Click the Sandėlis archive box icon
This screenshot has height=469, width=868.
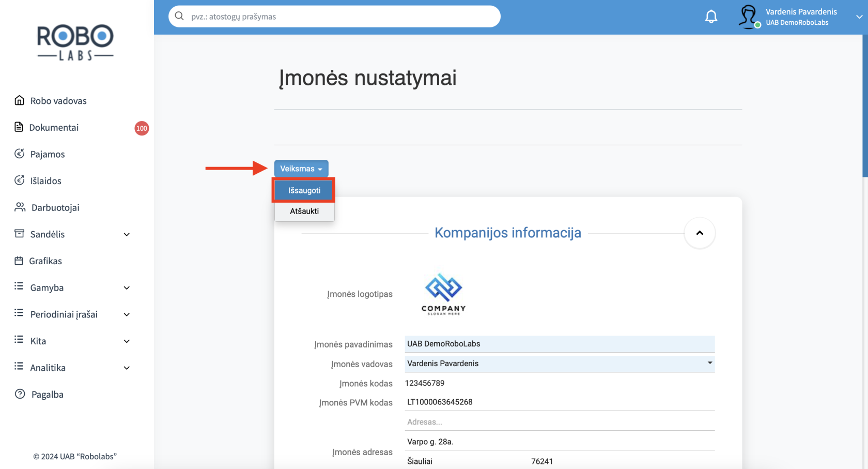(19, 234)
